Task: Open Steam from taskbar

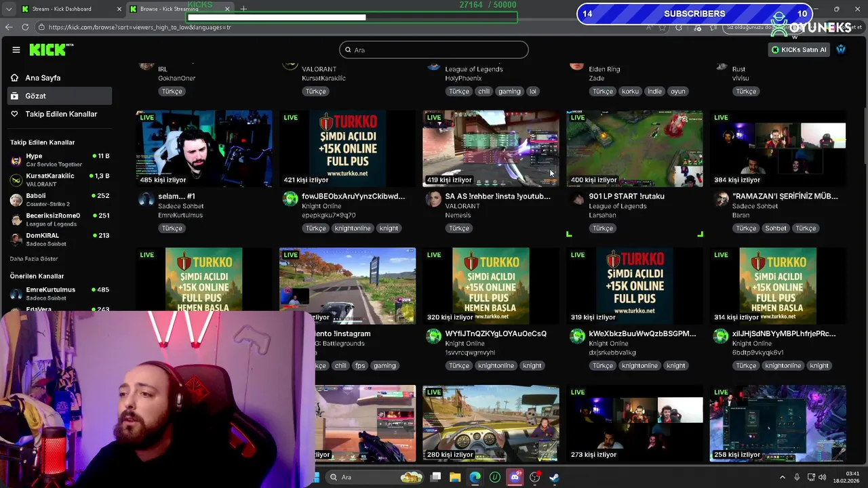Action: coord(554,477)
